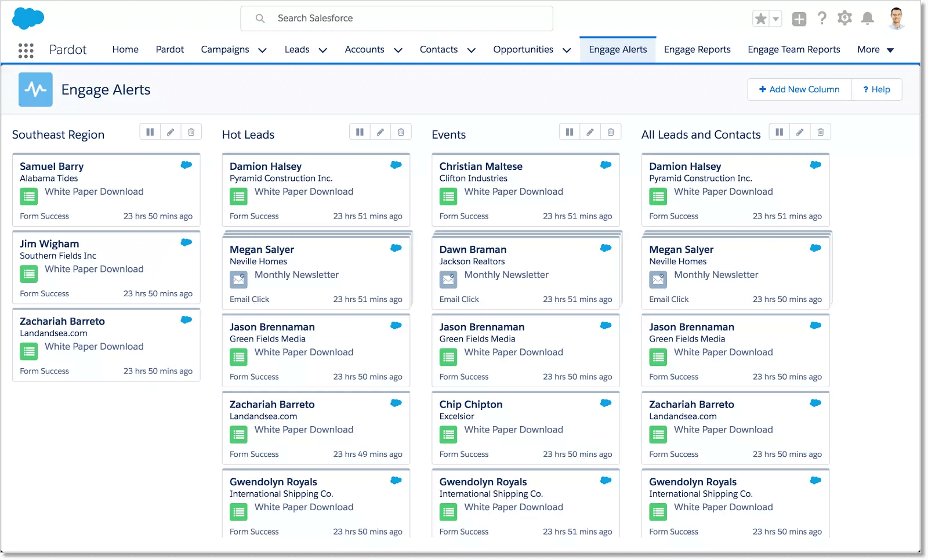Click the Search Salesforce field
The image size is (928, 560).
tap(397, 18)
